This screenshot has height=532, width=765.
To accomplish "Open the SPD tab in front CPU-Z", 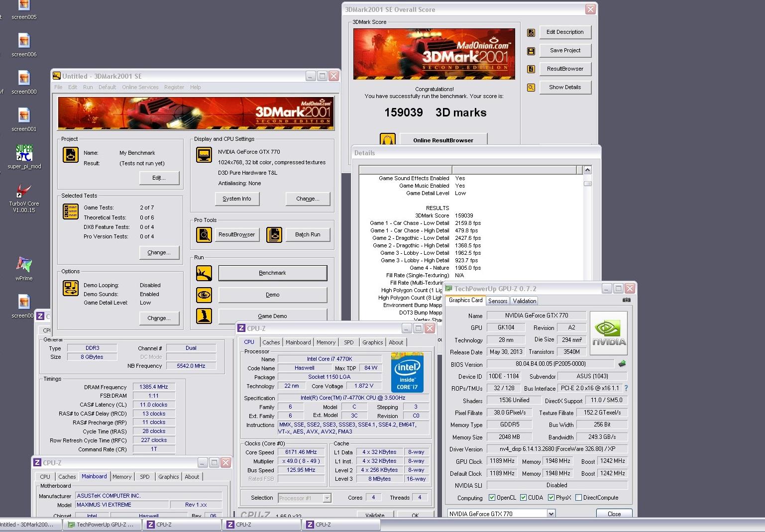I will point(349,342).
